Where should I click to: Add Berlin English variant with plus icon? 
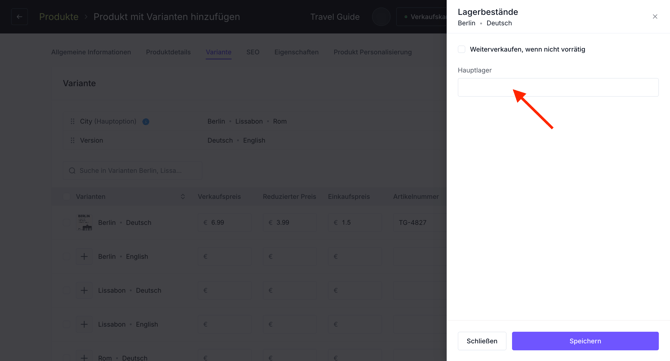tap(84, 256)
